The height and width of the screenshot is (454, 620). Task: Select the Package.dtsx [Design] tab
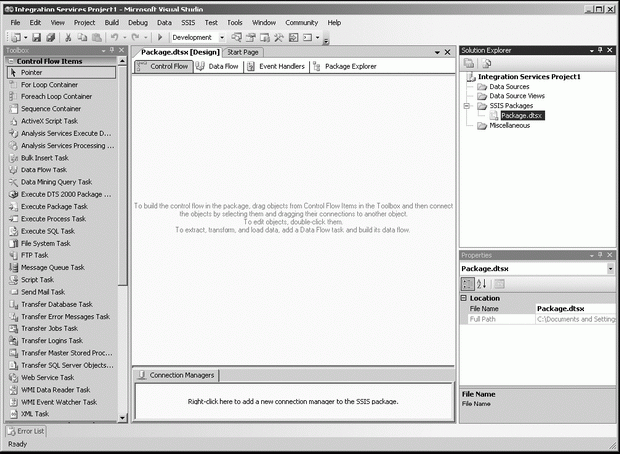(180, 52)
